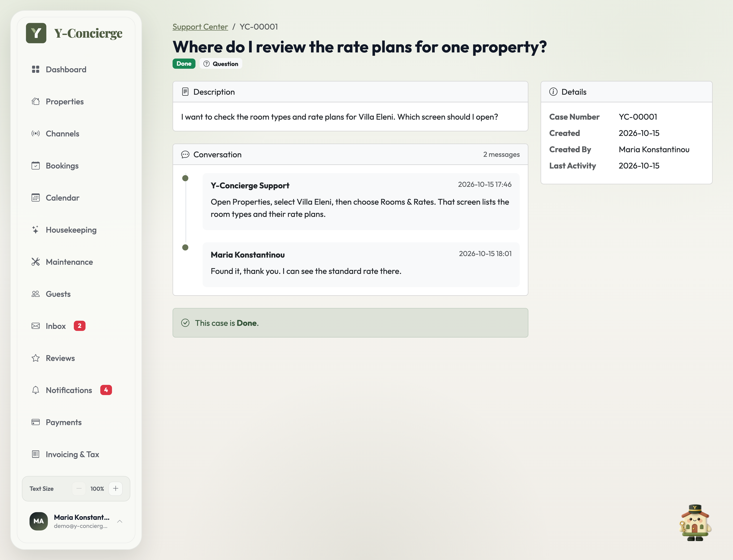The image size is (733, 560).
Task: Click the Guests people icon
Action: click(x=36, y=294)
